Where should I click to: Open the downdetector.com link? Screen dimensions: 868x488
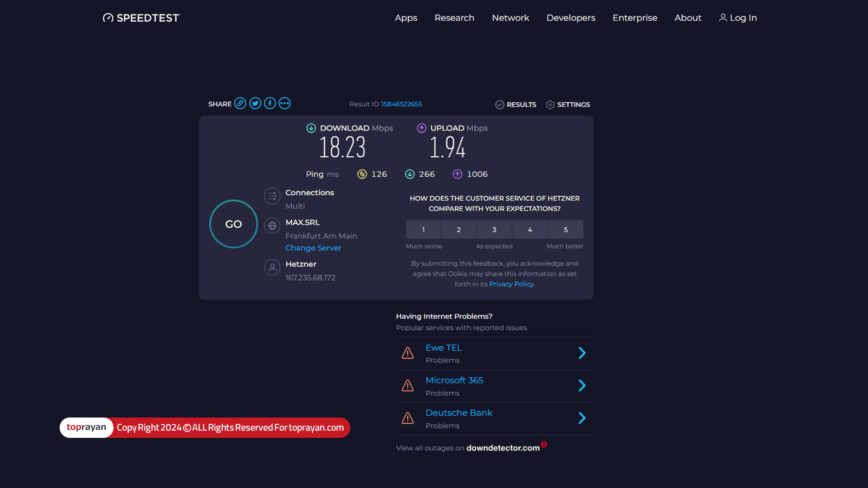click(x=503, y=448)
